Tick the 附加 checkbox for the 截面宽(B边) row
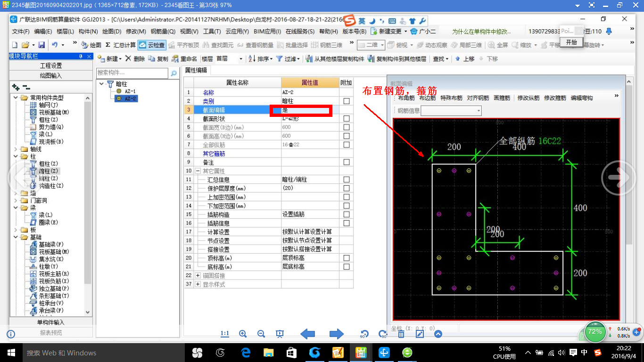644x362 pixels. [x=347, y=127]
